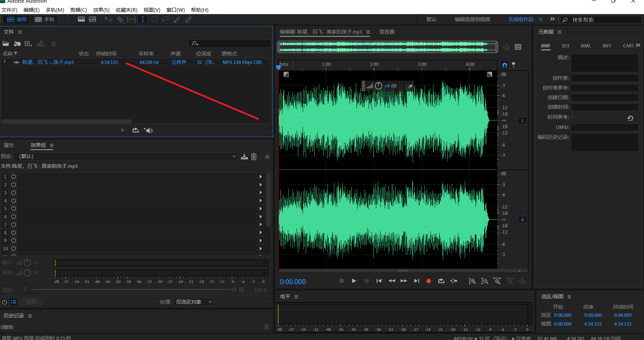
Task: Select the Razor tool
Action: point(120,19)
